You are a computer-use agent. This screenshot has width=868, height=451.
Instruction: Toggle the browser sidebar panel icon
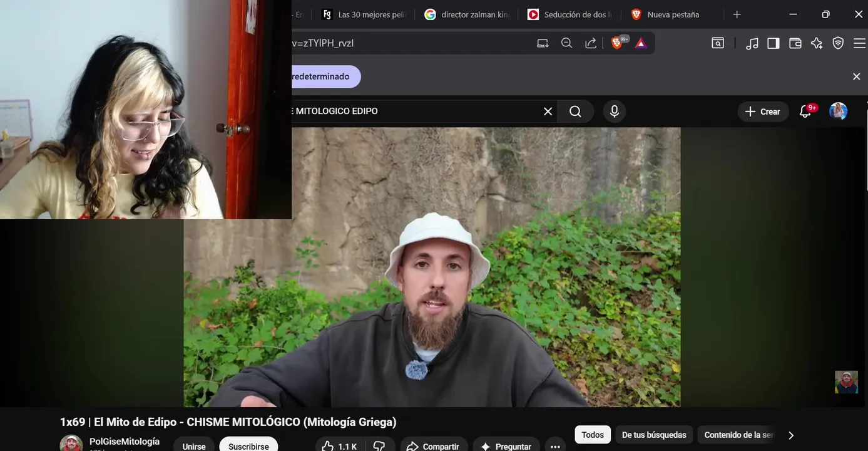click(774, 43)
